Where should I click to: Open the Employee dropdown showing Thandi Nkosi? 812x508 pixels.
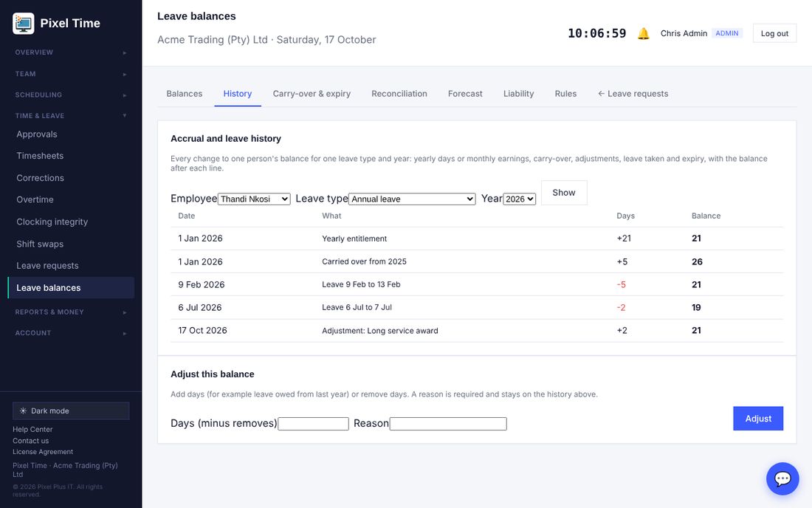(x=254, y=199)
